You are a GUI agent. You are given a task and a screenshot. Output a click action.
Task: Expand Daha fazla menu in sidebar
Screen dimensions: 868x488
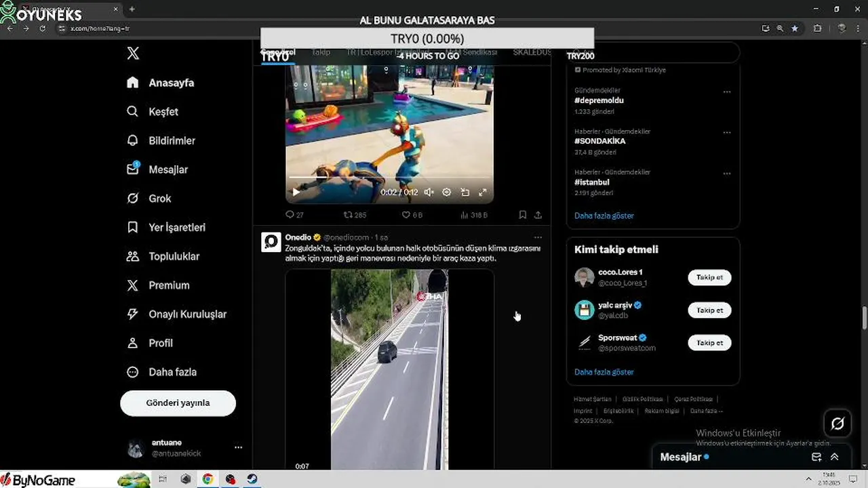point(161,372)
